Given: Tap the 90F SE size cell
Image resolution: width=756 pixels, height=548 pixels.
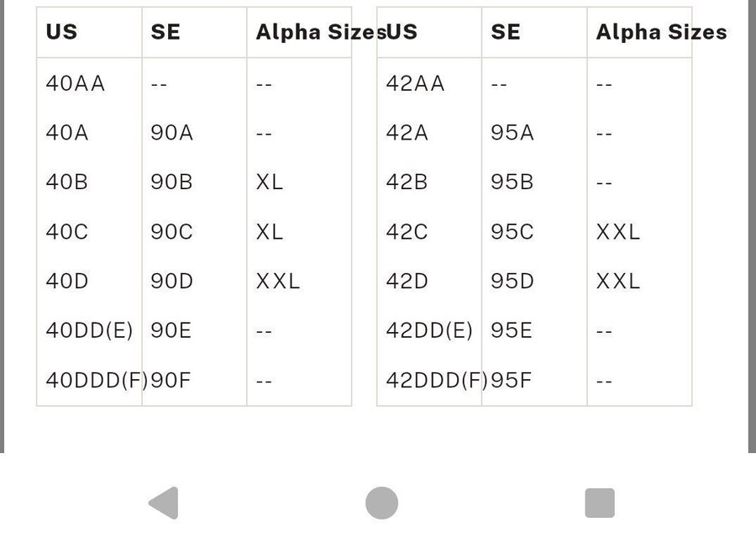Looking at the screenshot, I should (x=171, y=381).
